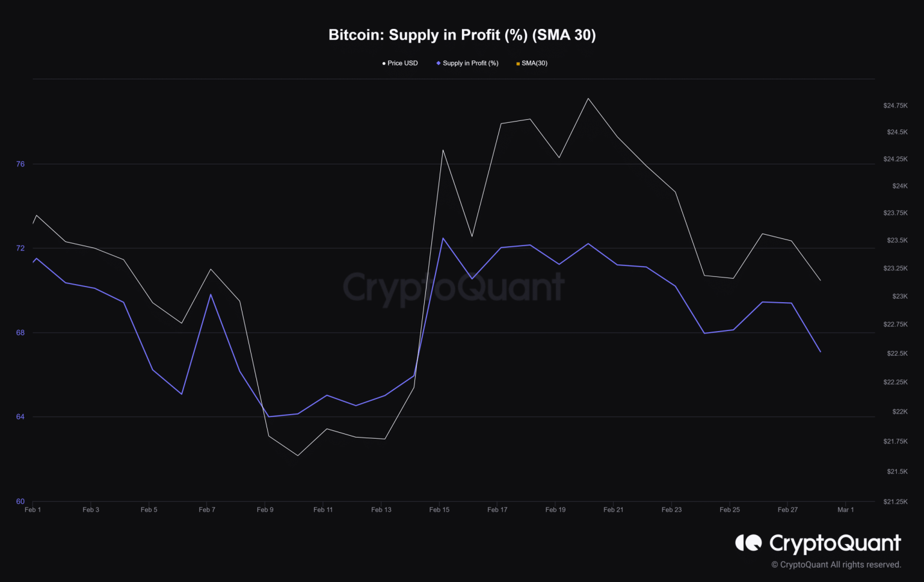Viewport: 924px width, 582px height.
Task: Click the $23.5K label on right axis
Action: [x=897, y=241]
